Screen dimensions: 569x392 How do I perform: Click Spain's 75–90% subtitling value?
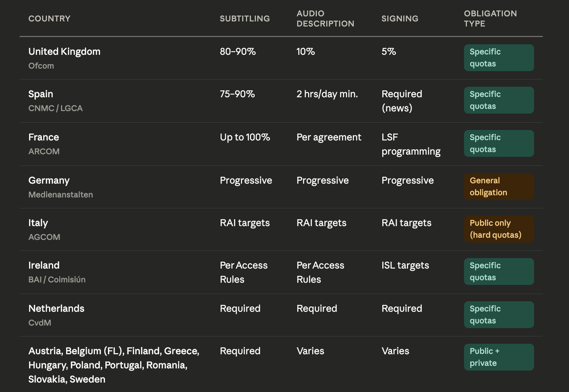click(x=237, y=94)
